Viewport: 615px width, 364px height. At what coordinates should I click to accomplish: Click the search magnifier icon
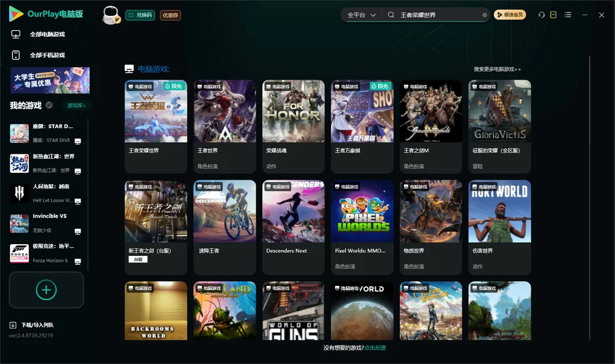tap(391, 15)
